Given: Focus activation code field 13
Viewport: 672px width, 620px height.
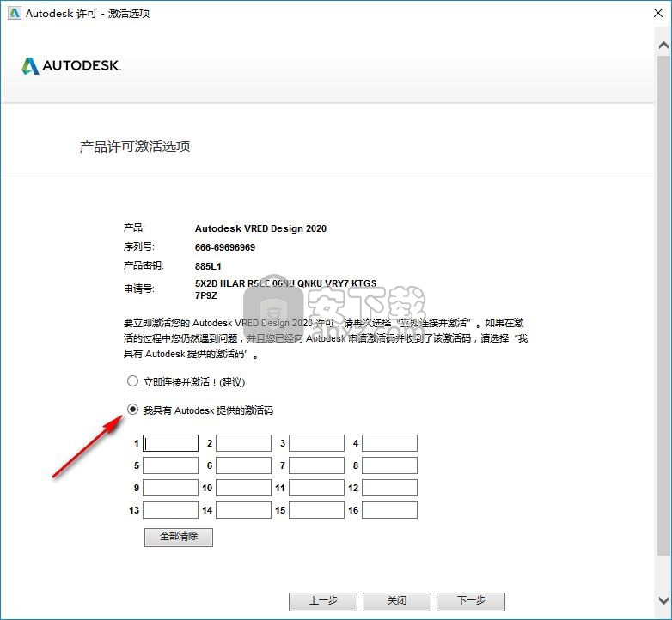Looking at the screenshot, I should [170, 510].
